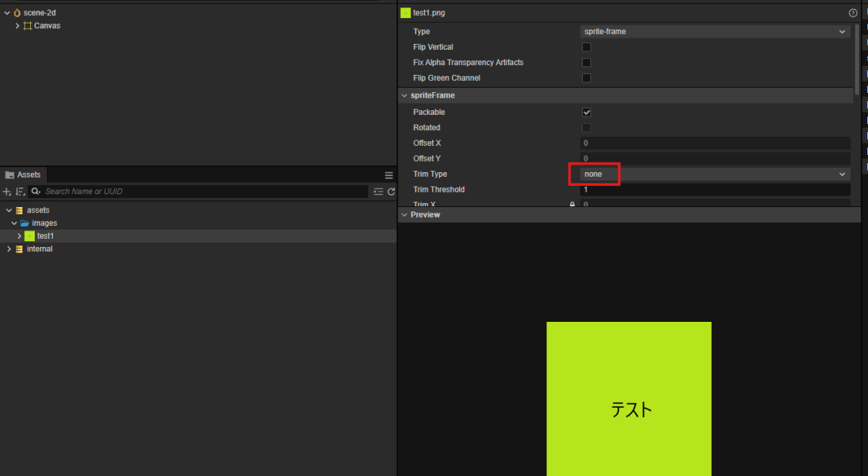Open the inspector help icon
The height and width of the screenshot is (476, 868).
click(x=853, y=13)
